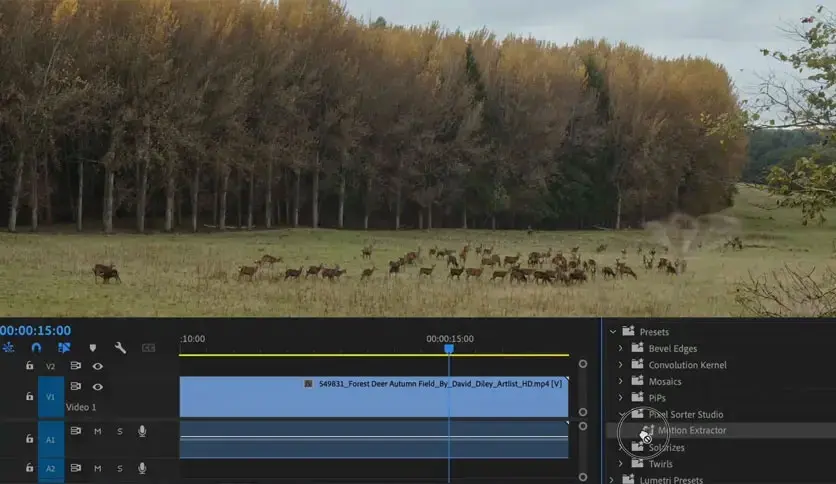The height and width of the screenshot is (484, 836).
Task: Select V2 track target label
Action: pyautogui.click(x=51, y=366)
